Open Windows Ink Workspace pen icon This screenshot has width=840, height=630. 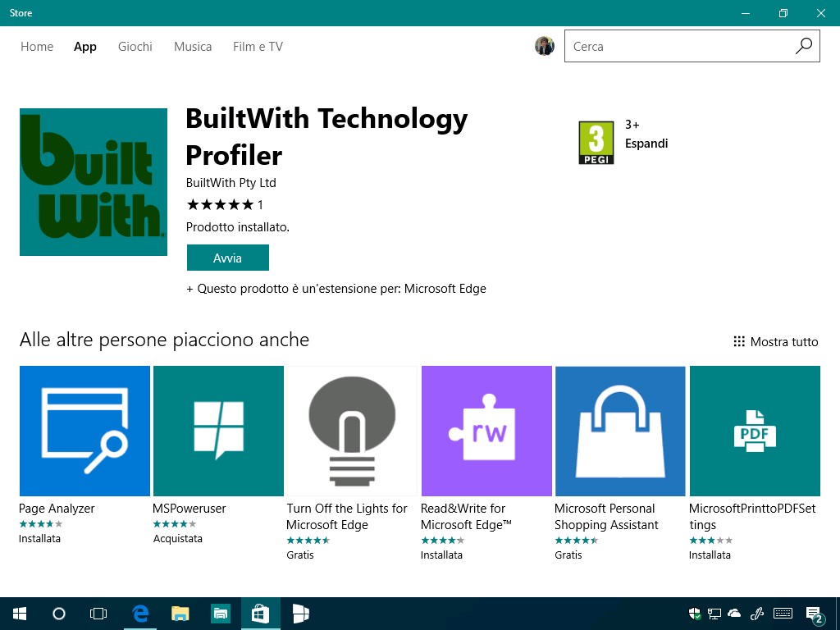[757, 614]
